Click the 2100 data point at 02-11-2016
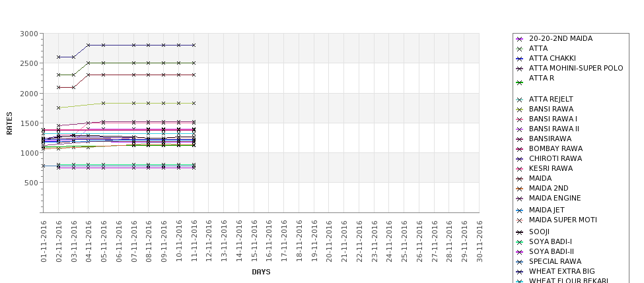 [x=58, y=87]
